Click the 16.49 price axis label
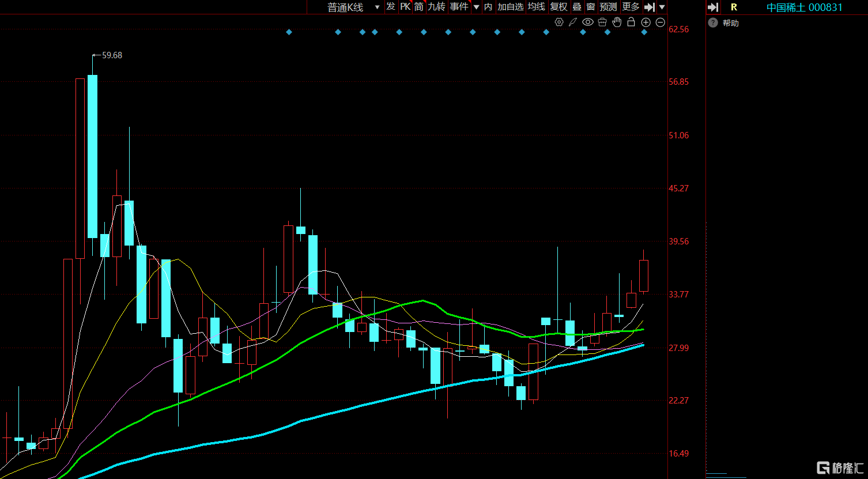The width and height of the screenshot is (868, 479). (x=679, y=454)
